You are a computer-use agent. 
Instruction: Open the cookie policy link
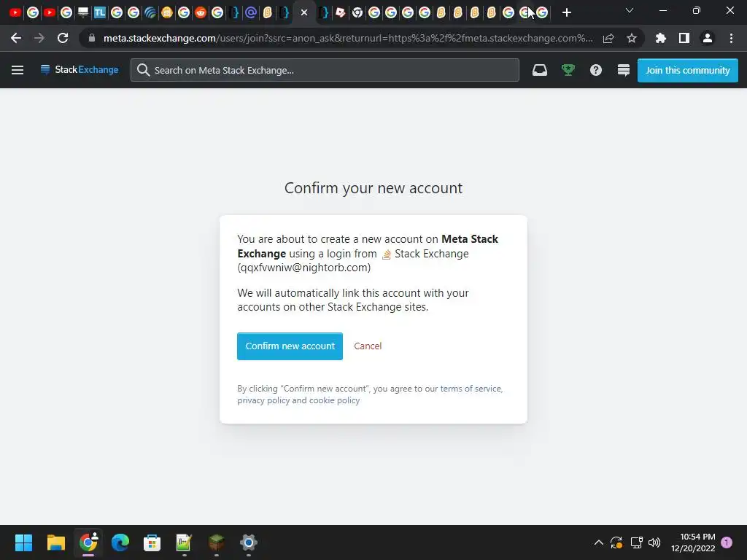(334, 400)
